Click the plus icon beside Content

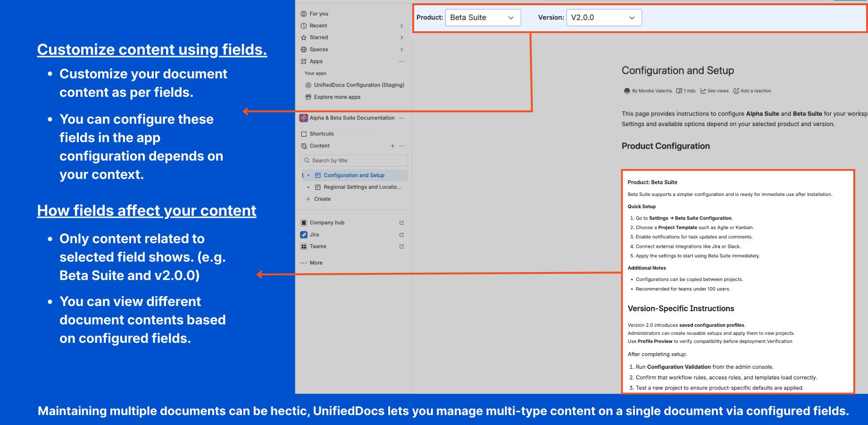(x=392, y=146)
